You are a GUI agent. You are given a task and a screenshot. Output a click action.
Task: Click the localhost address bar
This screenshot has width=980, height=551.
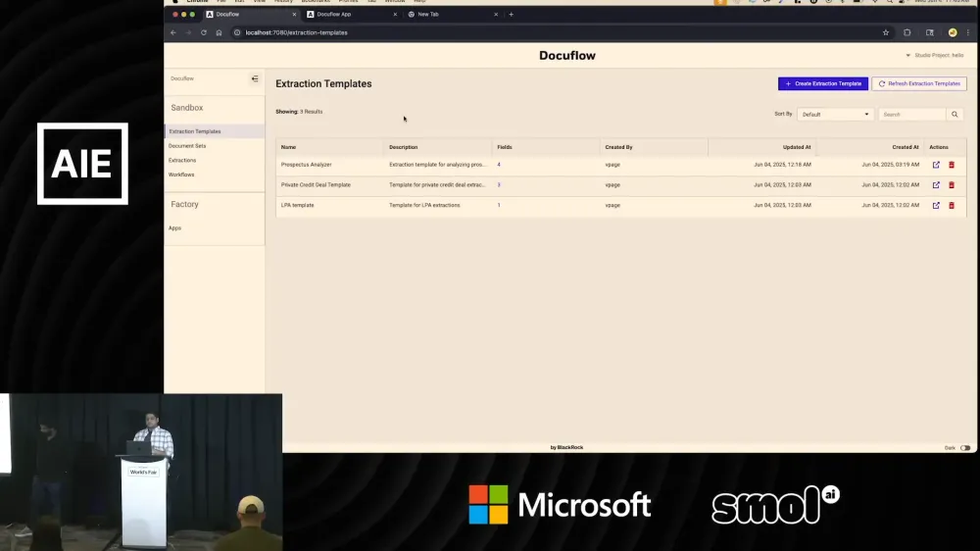296,32
